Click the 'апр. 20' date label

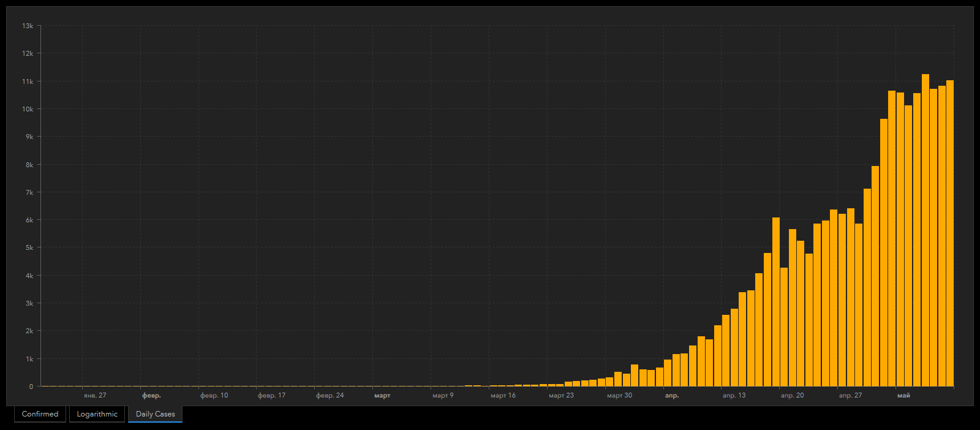(x=792, y=396)
